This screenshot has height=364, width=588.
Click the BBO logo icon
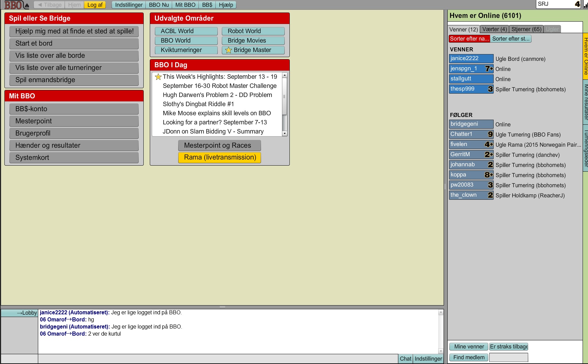pos(17,5)
